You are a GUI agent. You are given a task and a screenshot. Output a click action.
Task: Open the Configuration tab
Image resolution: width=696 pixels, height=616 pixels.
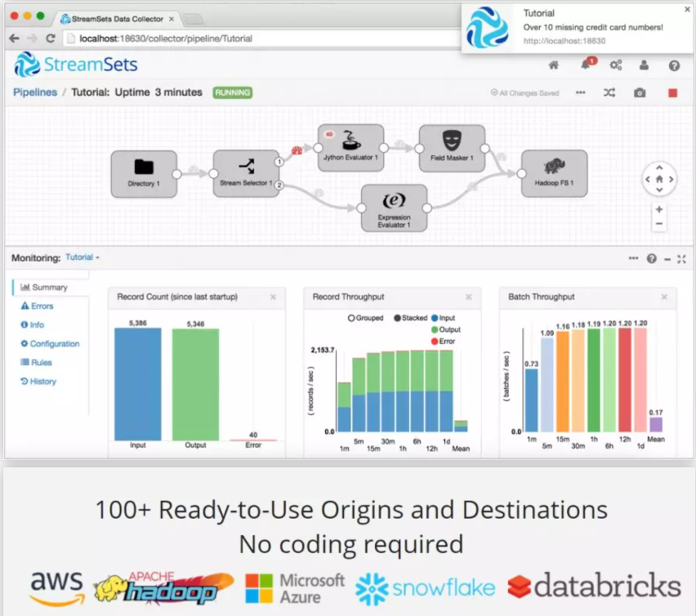[x=50, y=344]
